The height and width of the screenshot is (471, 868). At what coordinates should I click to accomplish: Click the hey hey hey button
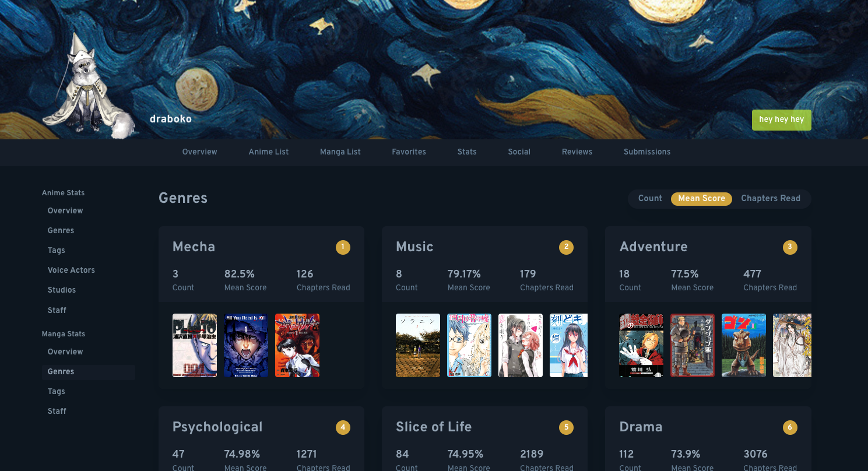(781, 119)
